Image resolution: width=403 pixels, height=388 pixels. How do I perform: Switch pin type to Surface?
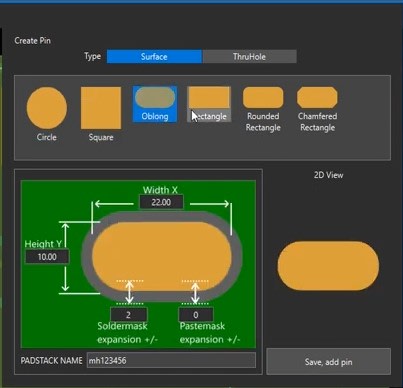point(154,57)
